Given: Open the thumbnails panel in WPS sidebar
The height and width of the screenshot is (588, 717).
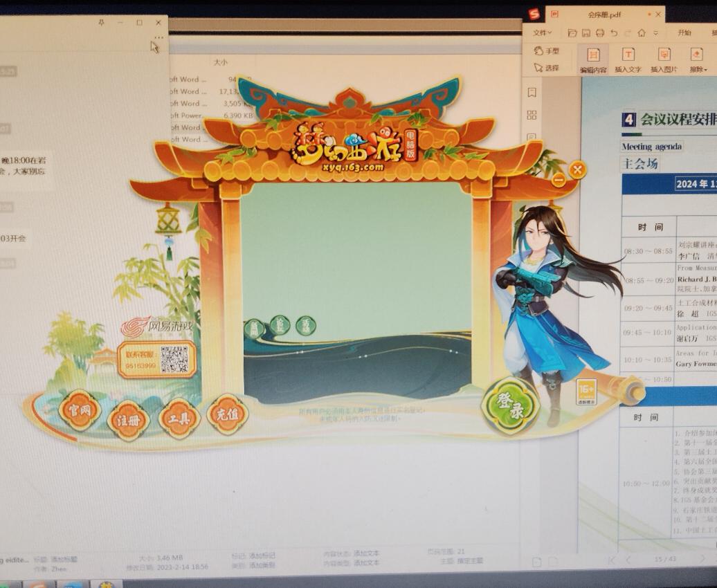Looking at the screenshot, I should tap(532, 115).
